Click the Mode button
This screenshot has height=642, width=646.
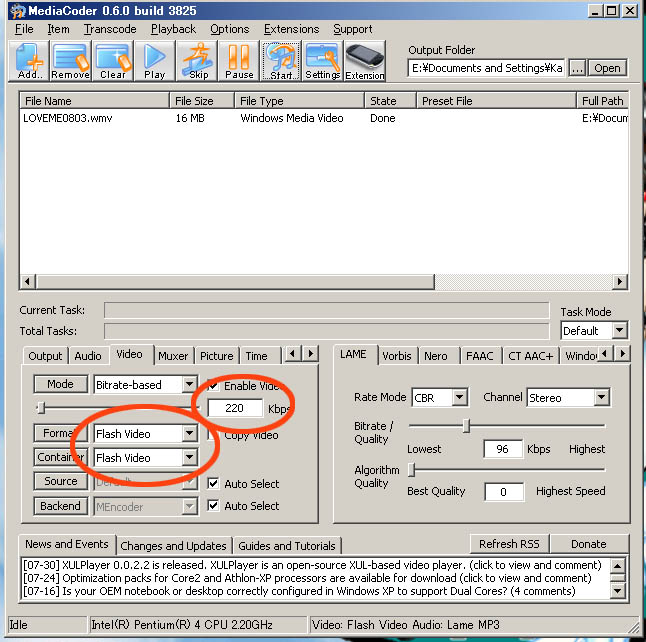(x=61, y=384)
